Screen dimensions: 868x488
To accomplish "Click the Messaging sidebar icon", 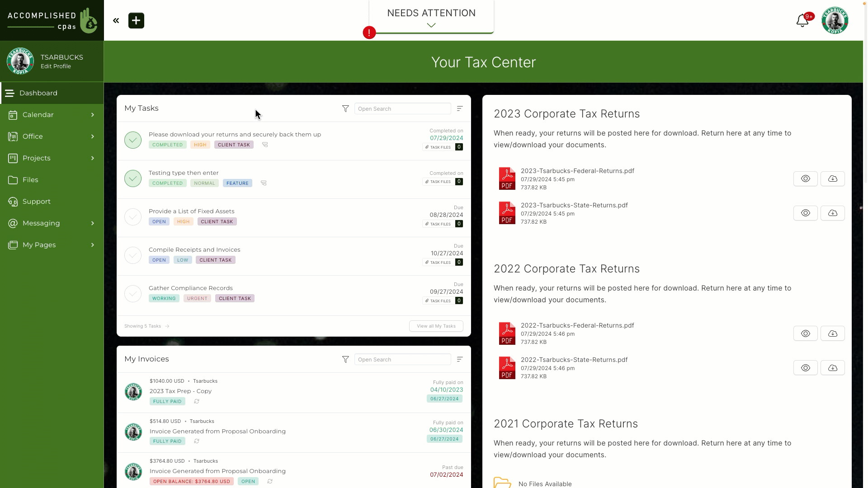I will tap(13, 223).
